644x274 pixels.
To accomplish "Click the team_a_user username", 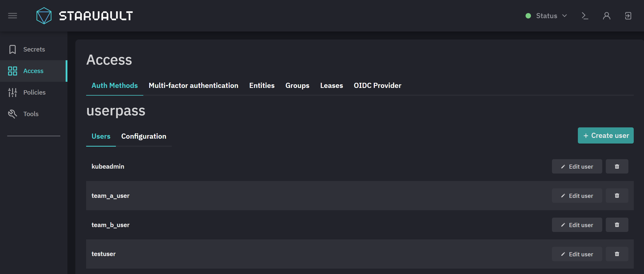I will point(110,196).
